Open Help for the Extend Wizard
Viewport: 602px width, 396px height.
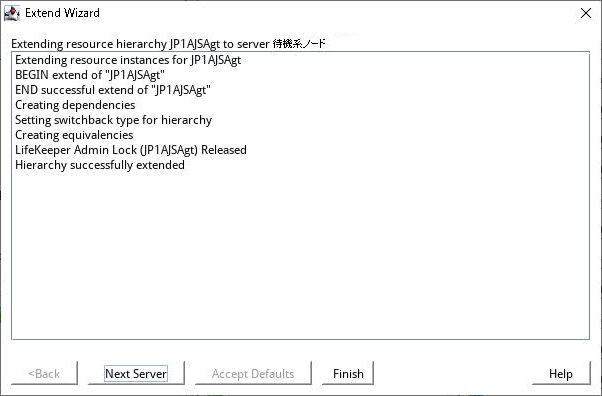pyautogui.click(x=561, y=373)
